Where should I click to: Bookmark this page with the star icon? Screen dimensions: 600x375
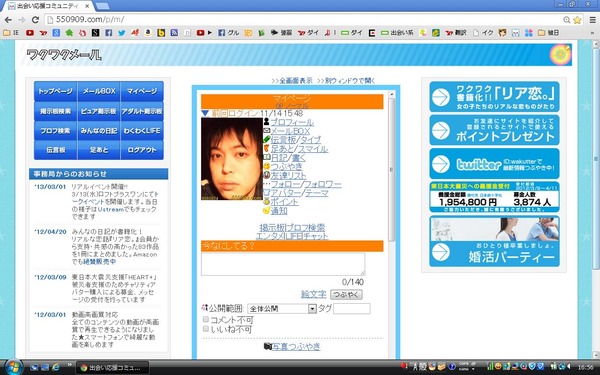click(577, 20)
